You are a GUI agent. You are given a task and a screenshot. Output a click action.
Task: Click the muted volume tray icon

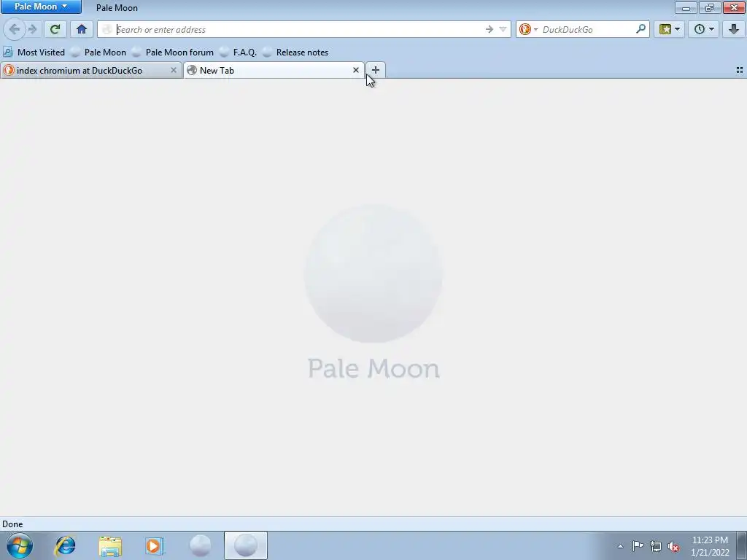point(673,546)
